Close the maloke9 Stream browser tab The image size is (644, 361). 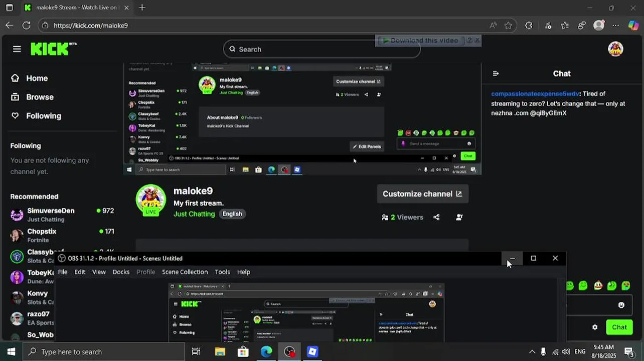(x=126, y=8)
